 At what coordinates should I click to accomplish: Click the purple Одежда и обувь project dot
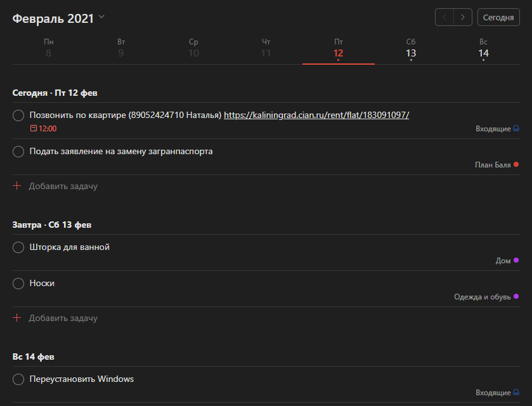pyautogui.click(x=516, y=296)
